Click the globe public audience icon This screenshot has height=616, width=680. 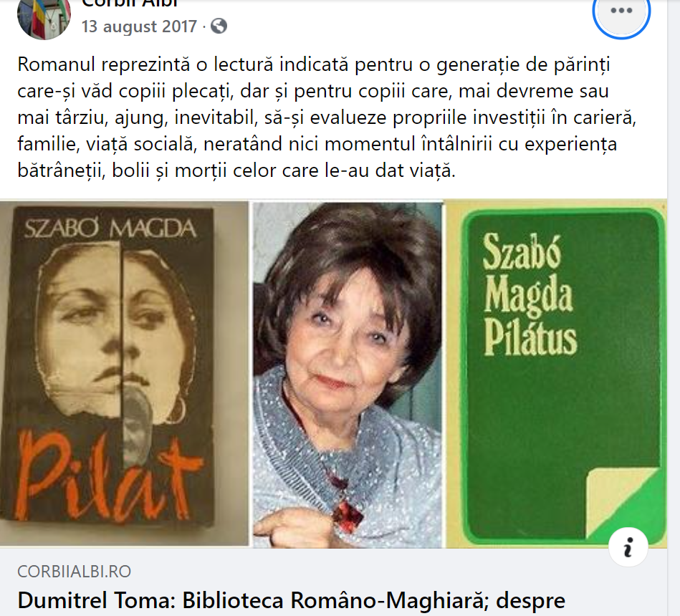tap(219, 26)
